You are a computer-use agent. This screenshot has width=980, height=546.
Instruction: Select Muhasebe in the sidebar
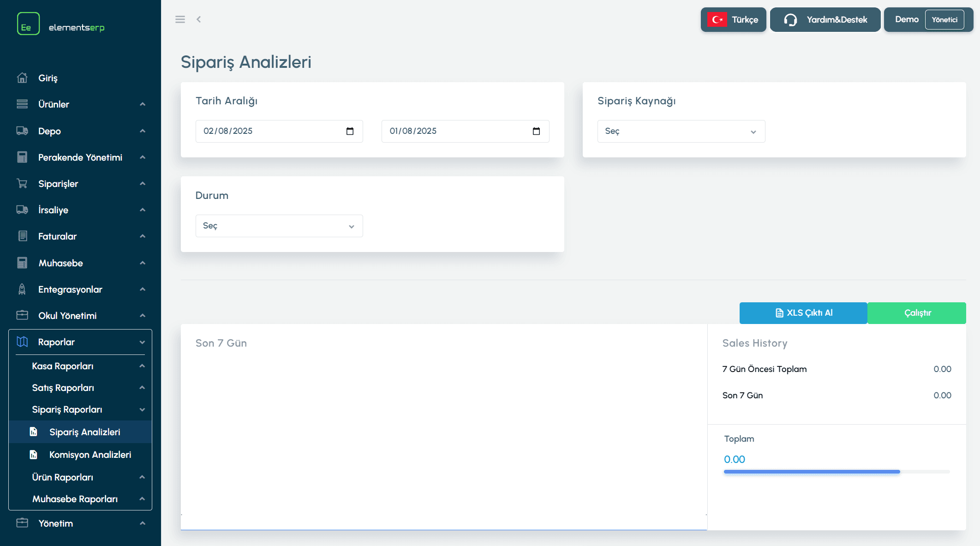tap(60, 263)
